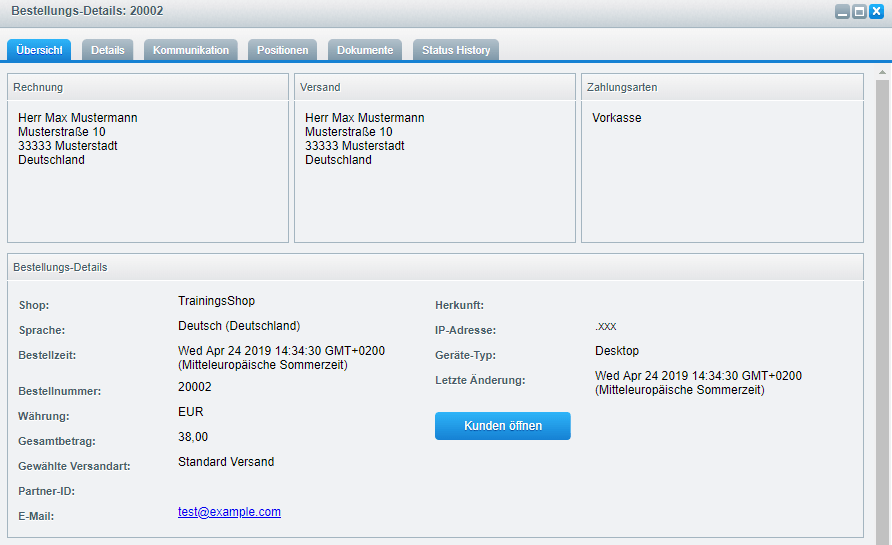The image size is (892, 545).
Task: Click the EUR currency value
Action: tap(191, 412)
